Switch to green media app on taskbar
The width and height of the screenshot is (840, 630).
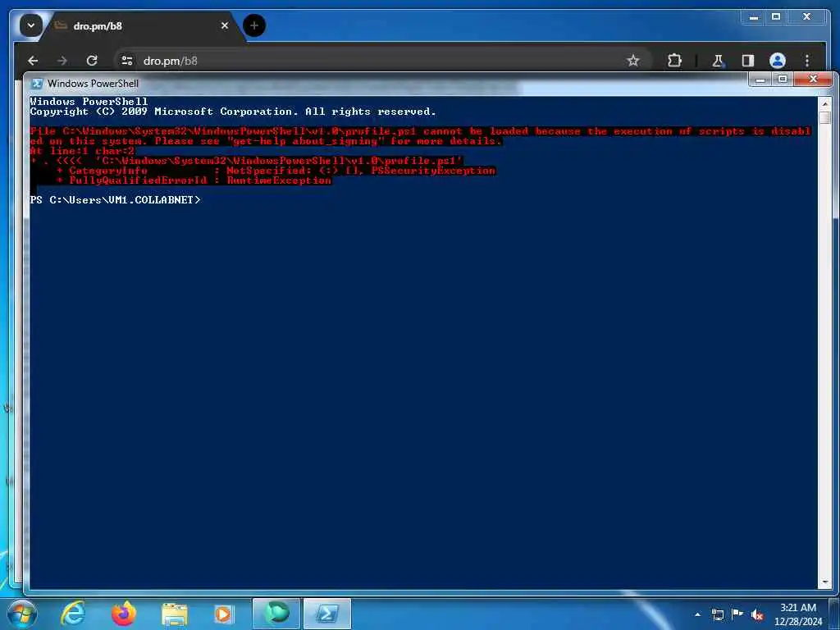(x=276, y=614)
